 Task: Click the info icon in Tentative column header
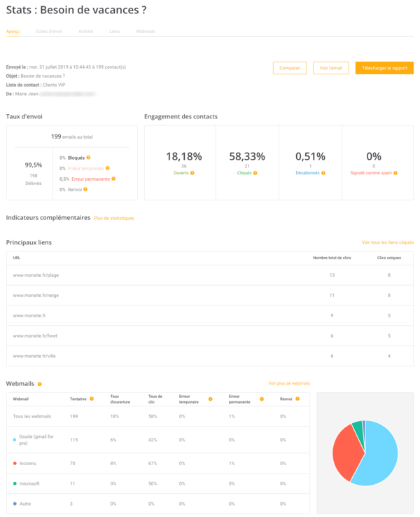(x=92, y=399)
